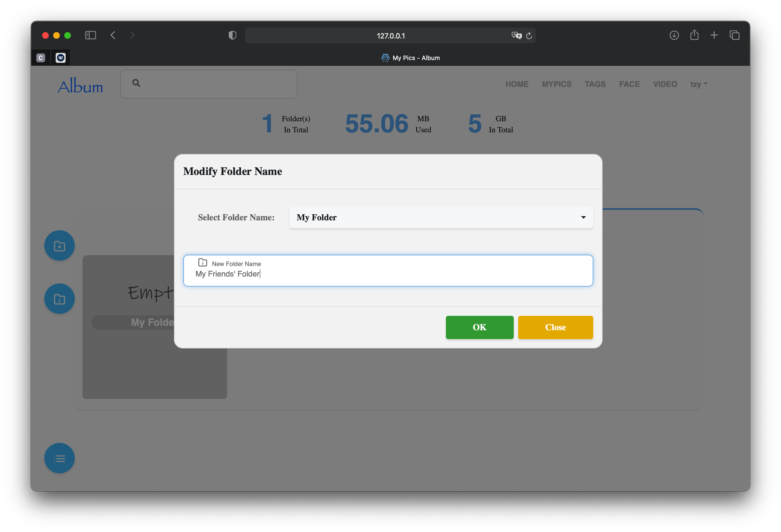Show the tab overview
The height and width of the screenshot is (532, 781).
735,35
